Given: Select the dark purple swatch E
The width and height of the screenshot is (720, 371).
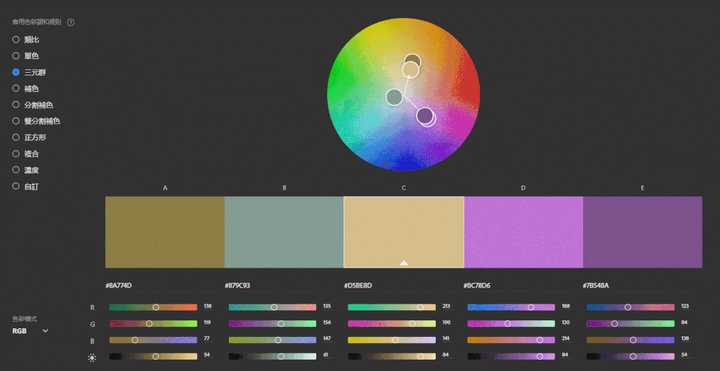Looking at the screenshot, I should pos(643,232).
